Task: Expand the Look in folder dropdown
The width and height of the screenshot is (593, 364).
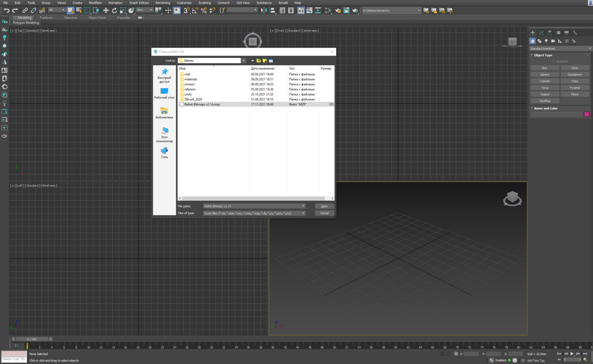Action: 244,61
